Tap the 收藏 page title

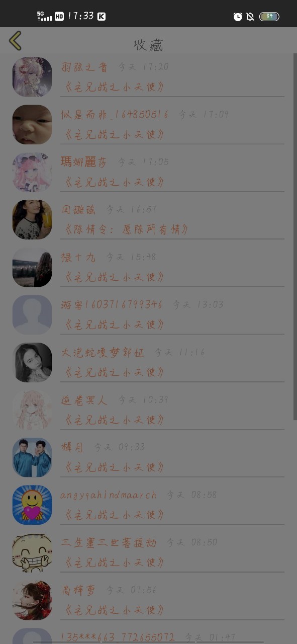click(148, 45)
